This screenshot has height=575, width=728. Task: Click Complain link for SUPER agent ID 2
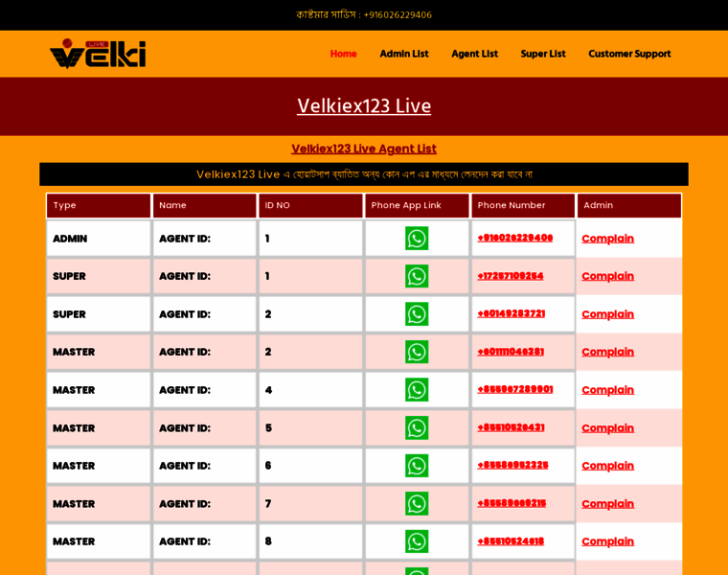[607, 314]
